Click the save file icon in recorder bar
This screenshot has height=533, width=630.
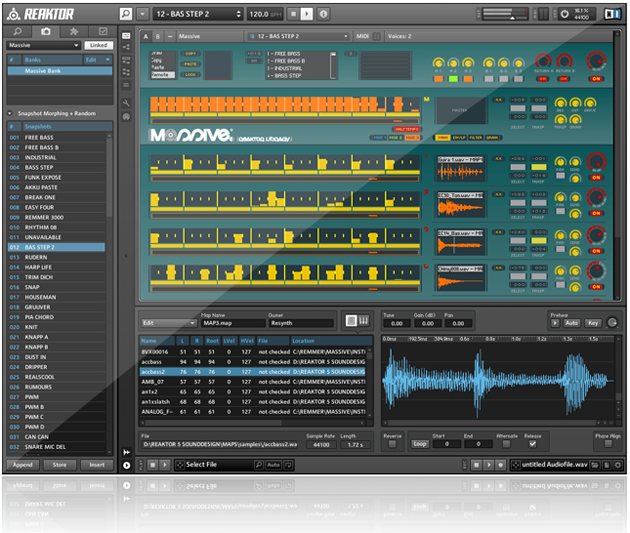[x=607, y=465]
